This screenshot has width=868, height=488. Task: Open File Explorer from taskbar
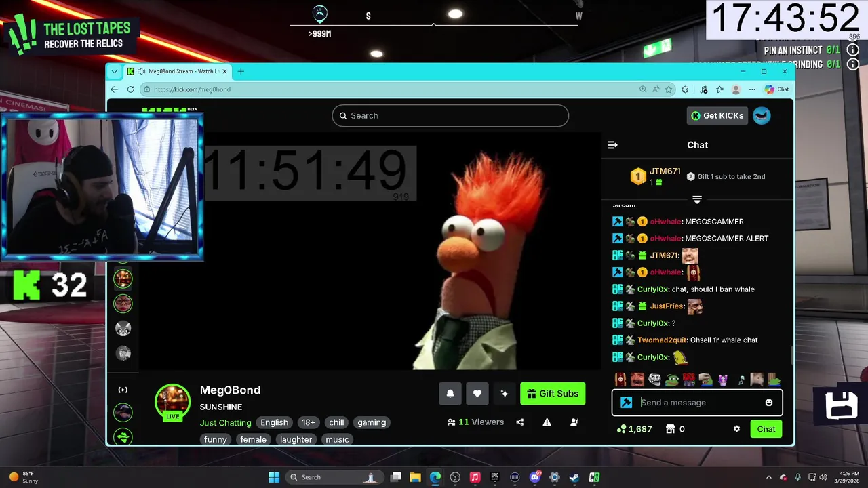(415, 477)
